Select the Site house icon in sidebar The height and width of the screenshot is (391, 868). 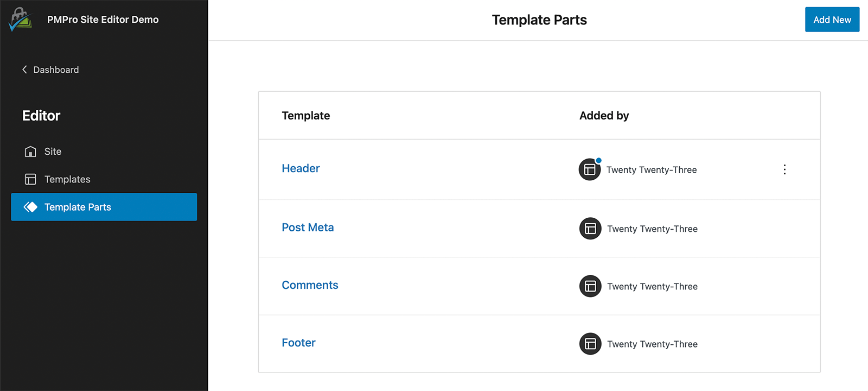click(x=30, y=151)
